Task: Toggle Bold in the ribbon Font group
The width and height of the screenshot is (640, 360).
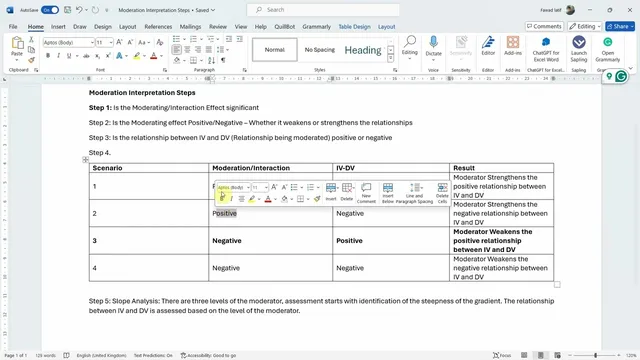Action: [48, 56]
